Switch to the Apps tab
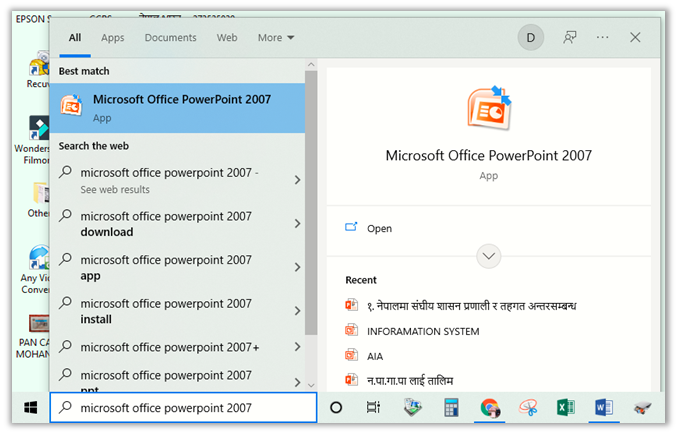Screen dimensions: 677x434 click(113, 38)
